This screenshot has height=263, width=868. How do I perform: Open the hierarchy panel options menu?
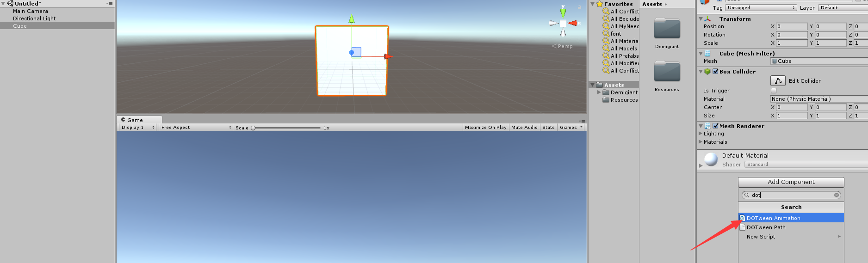coord(109,4)
